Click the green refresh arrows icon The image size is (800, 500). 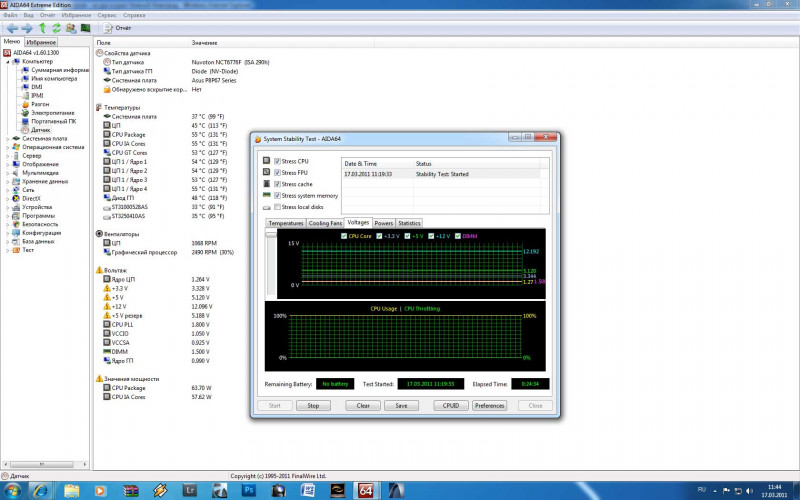click(x=56, y=28)
